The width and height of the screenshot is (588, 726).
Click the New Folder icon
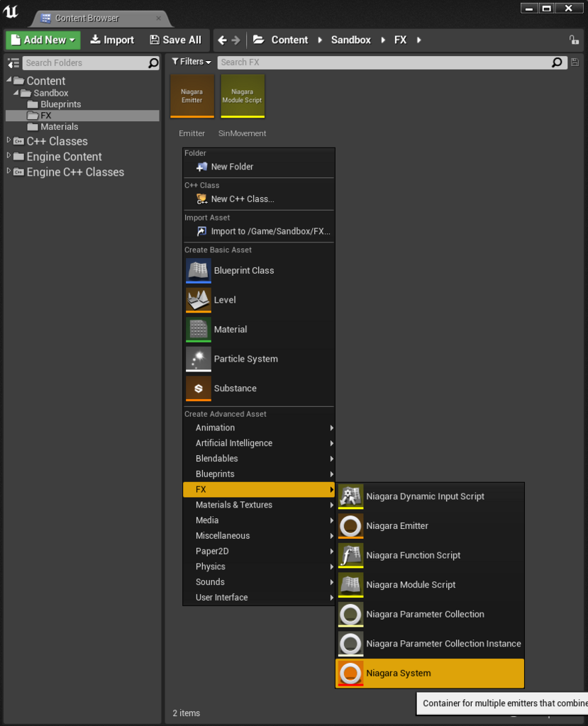[202, 167]
